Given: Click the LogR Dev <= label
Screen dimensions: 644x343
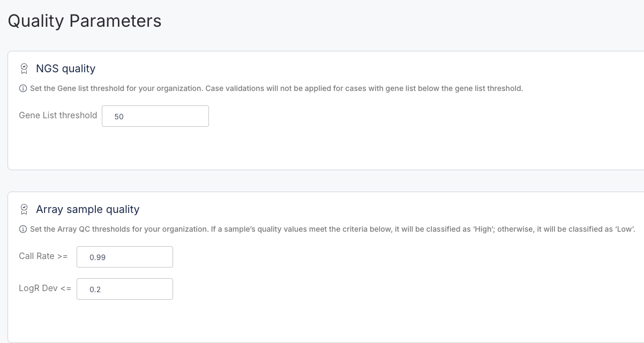Looking at the screenshot, I should click(x=45, y=288).
